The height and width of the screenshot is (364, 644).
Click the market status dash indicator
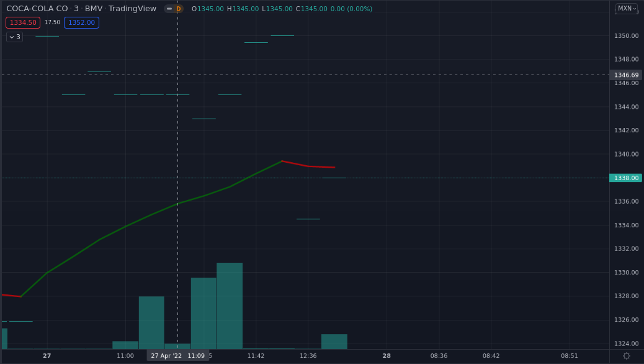point(169,9)
